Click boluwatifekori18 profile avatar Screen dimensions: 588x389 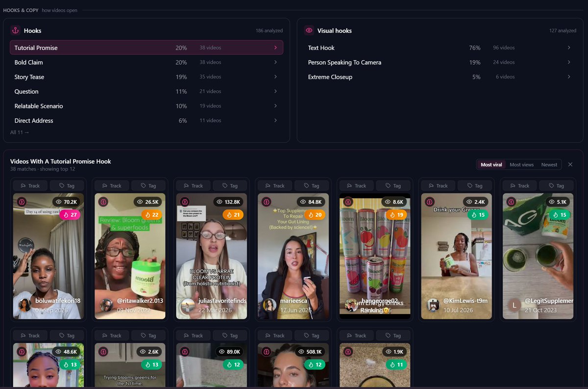[x=25, y=305]
